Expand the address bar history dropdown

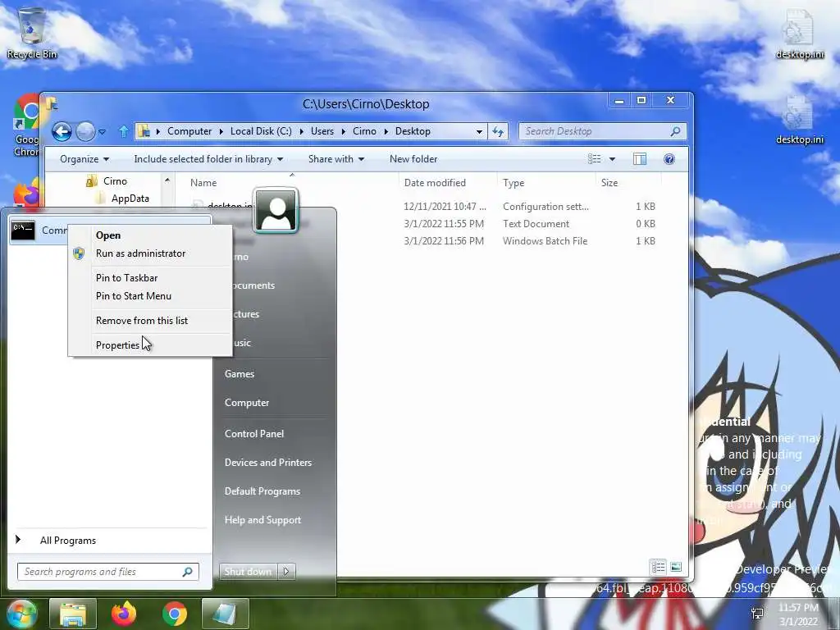pyautogui.click(x=479, y=132)
